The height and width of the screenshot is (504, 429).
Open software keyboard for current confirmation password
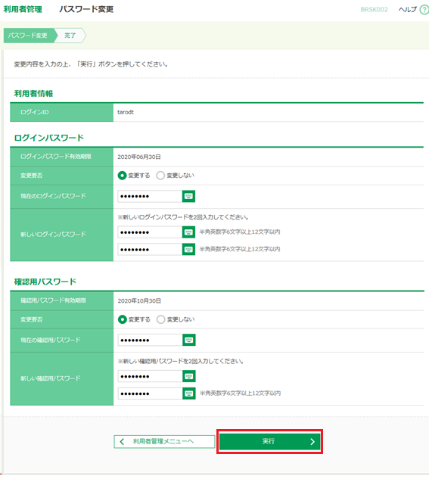coord(189,340)
